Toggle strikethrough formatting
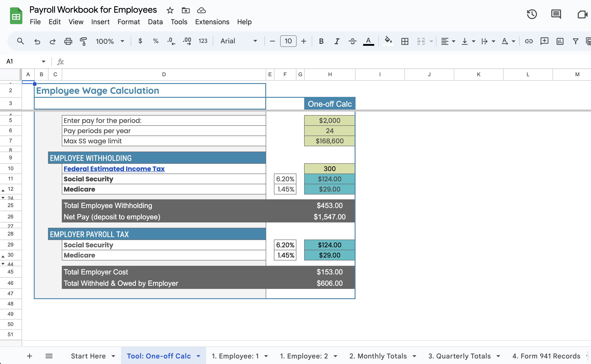The width and height of the screenshot is (591, 364). click(x=352, y=41)
